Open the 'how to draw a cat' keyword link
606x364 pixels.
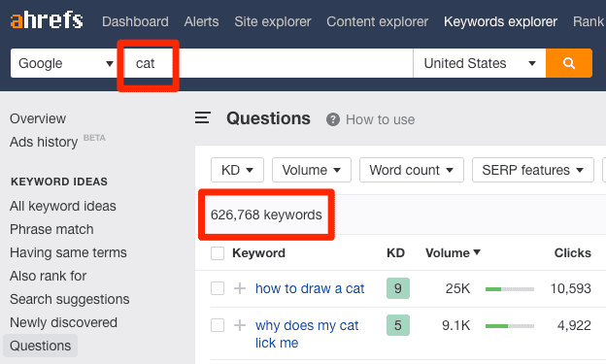point(310,288)
